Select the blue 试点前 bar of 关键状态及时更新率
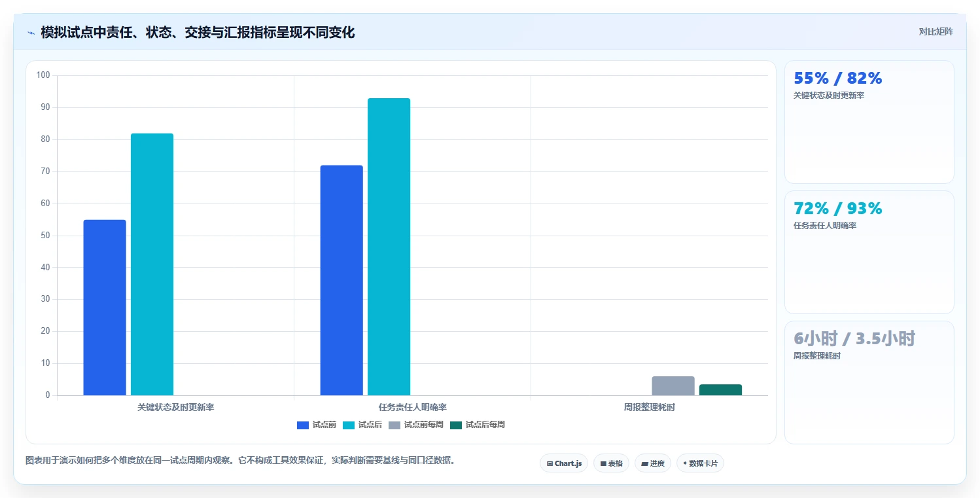 tap(105, 308)
